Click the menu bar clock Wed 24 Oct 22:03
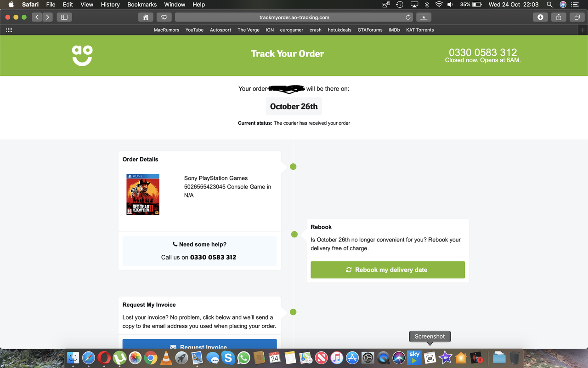 pyautogui.click(x=514, y=5)
